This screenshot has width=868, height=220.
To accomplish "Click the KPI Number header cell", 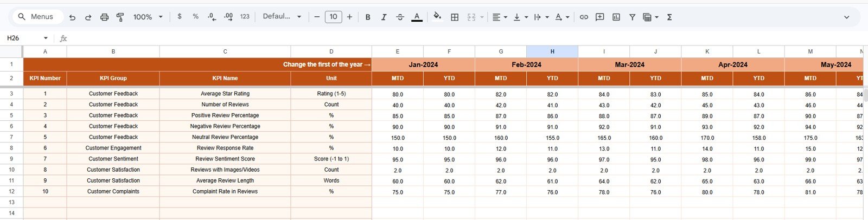I will pyautogui.click(x=45, y=78).
